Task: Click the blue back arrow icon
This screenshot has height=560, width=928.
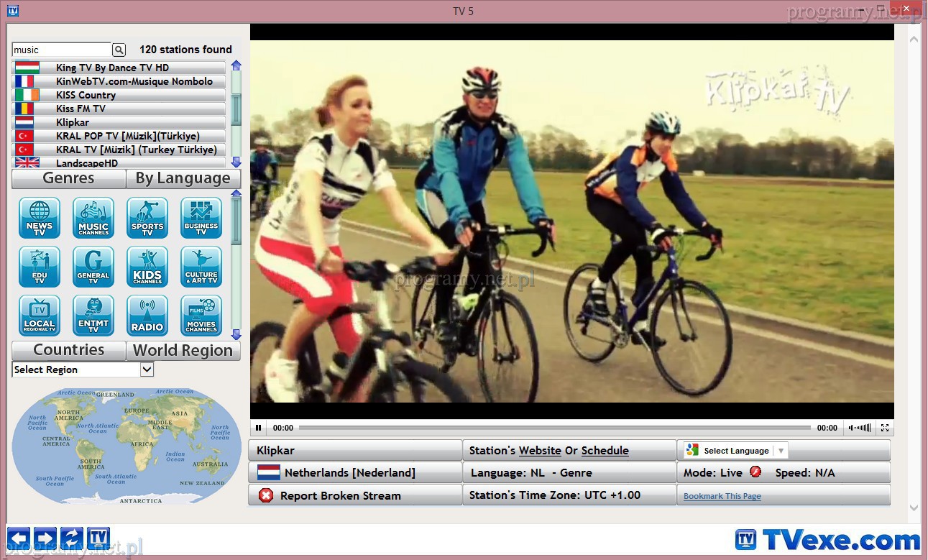Action: [x=19, y=538]
